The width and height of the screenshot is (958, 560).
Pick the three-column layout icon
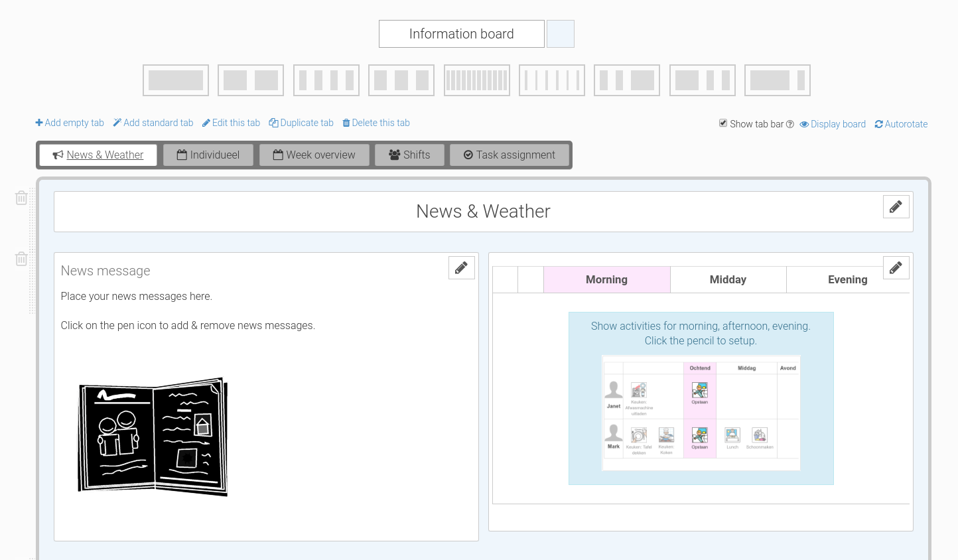(x=401, y=80)
